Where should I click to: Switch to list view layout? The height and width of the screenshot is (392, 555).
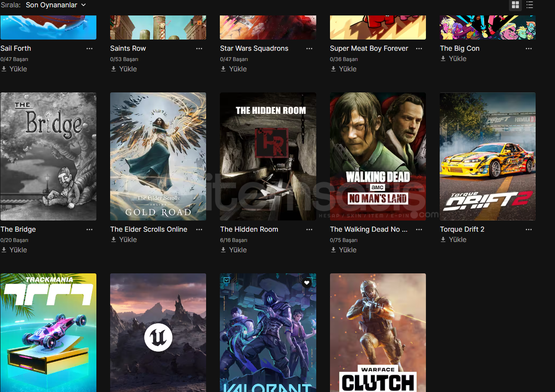(x=530, y=5)
